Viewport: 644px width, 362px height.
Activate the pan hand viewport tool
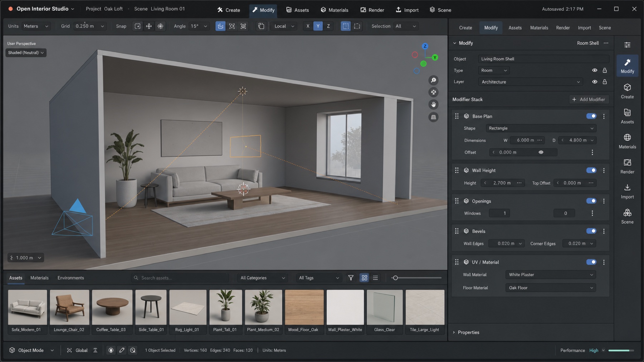click(x=433, y=104)
